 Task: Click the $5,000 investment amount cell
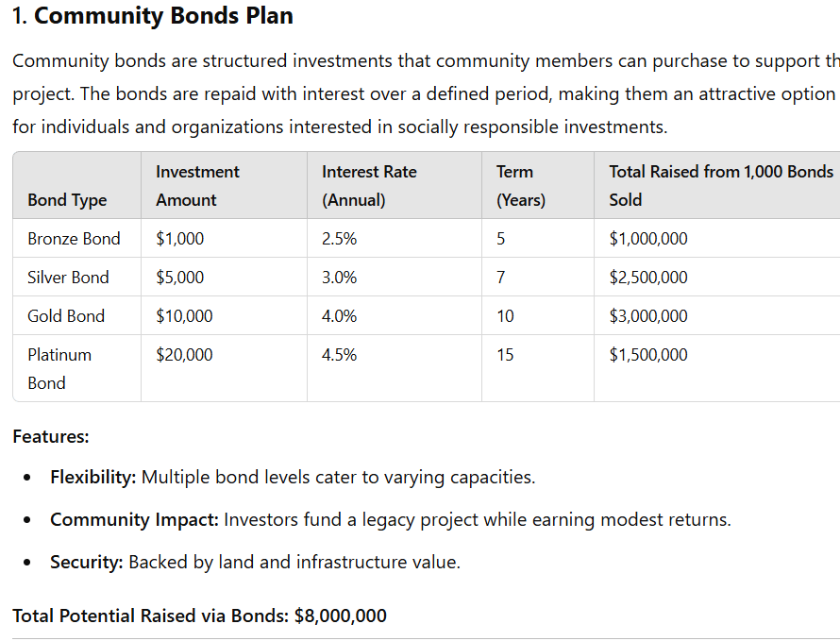click(x=179, y=278)
